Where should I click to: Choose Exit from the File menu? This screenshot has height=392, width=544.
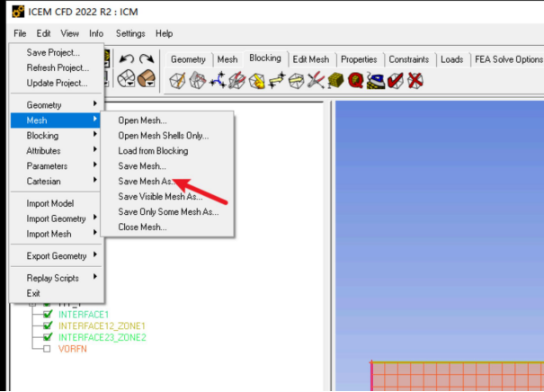[57, 293]
